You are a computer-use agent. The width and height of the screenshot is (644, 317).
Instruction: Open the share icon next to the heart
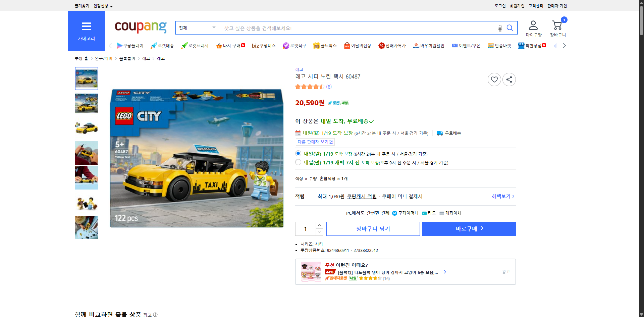(x=509, y=80)
